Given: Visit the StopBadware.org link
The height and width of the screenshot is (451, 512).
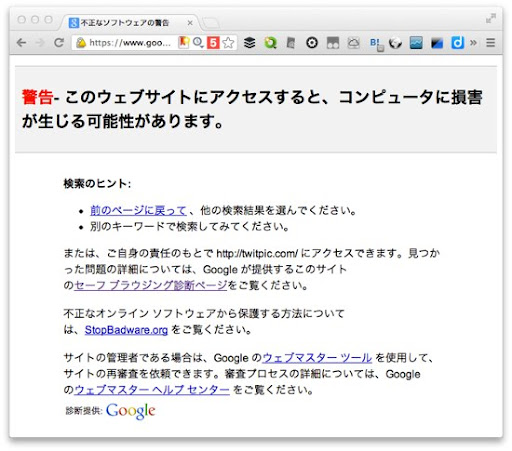Looking at the screenshot, I should point(126,330).
